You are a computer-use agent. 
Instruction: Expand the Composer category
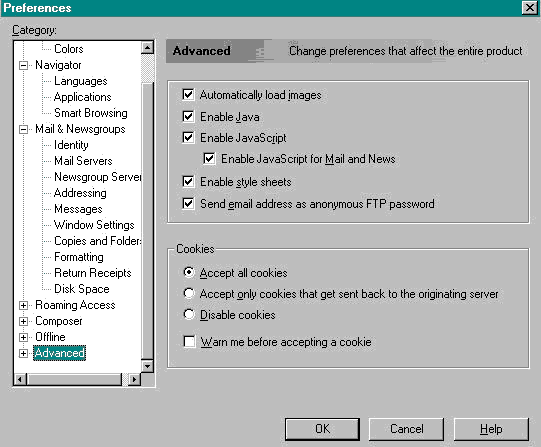coord(23,321)
